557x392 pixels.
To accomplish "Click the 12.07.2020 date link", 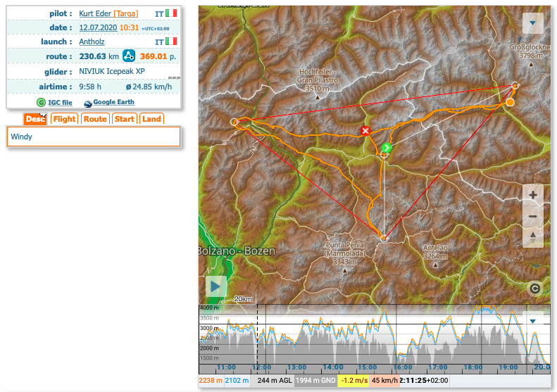I will pyautogui.click(x=97, y=27).
